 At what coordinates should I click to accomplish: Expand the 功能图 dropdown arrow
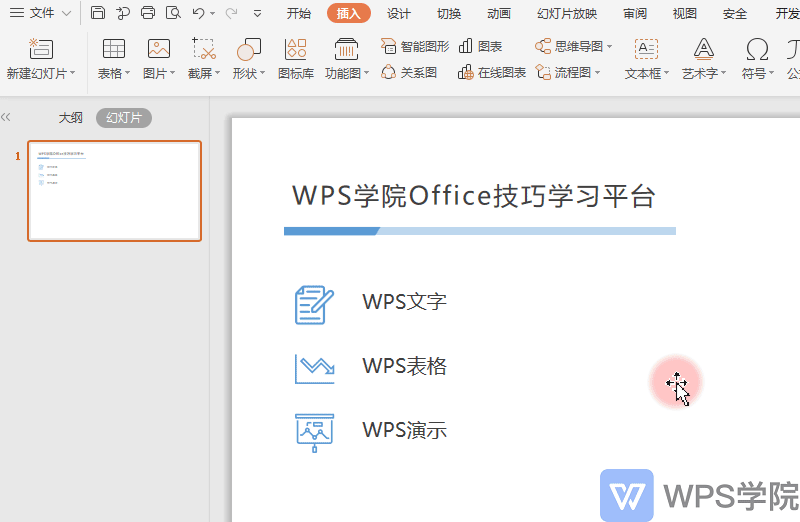coord(366,73)
